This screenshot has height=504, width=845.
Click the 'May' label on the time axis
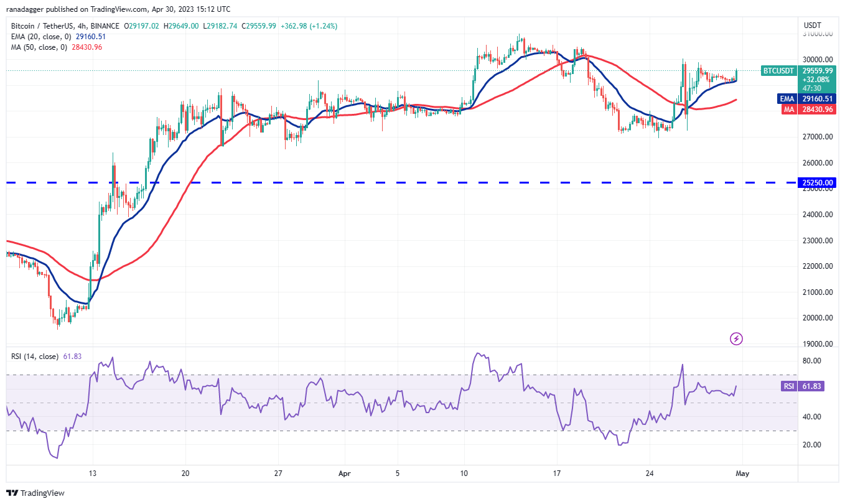click(x=742, y=473)
